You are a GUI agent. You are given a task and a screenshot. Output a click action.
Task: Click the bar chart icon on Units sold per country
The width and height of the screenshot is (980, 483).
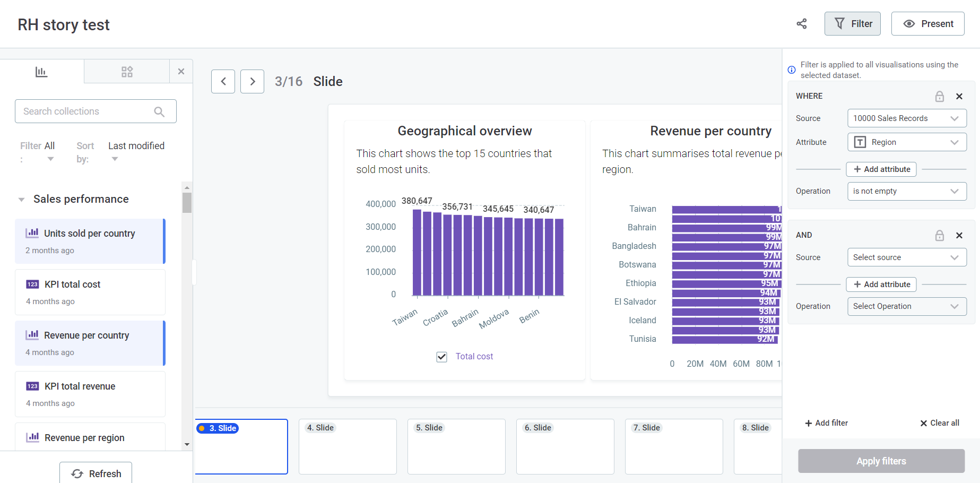[32, 232]
